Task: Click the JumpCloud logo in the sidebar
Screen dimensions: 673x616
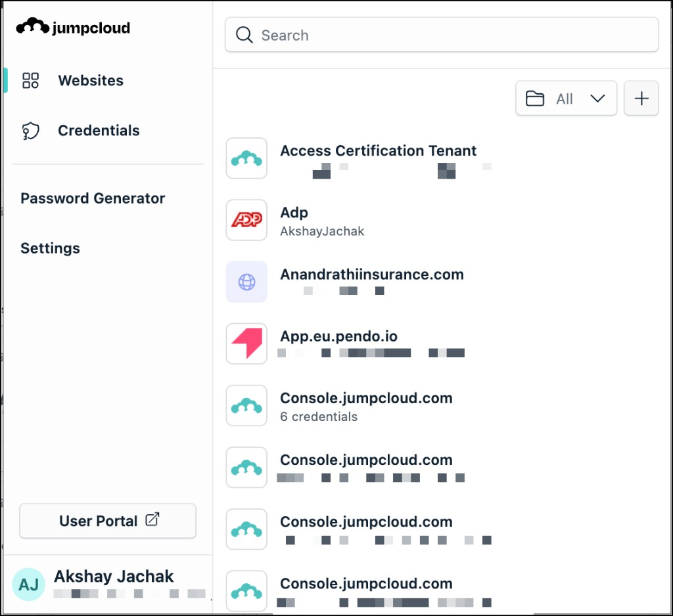Action: point(73,27)
